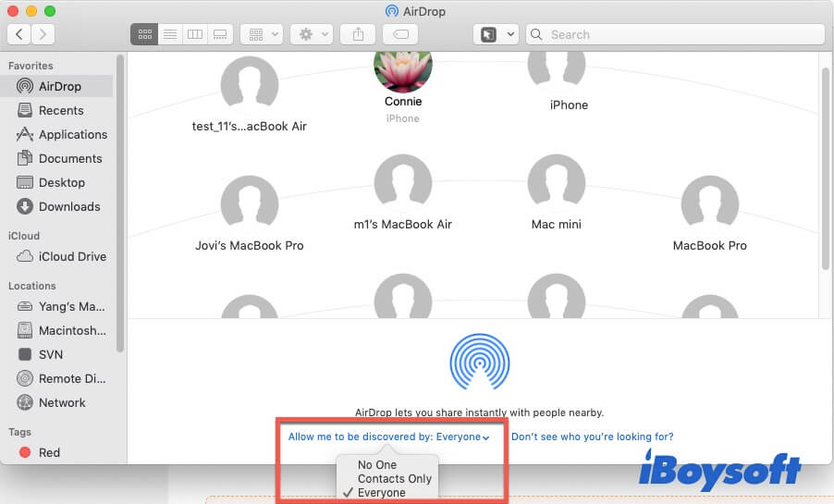Choose Everyone from discovery menu
Screen dimensions: 834x504
point(381,492)
